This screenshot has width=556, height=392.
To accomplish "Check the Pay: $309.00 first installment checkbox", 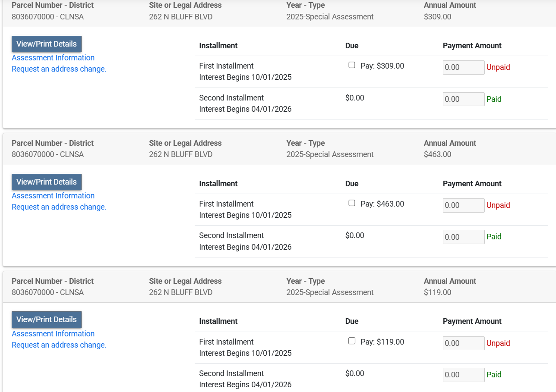I will pyautogui.click(x=352, y=65).
